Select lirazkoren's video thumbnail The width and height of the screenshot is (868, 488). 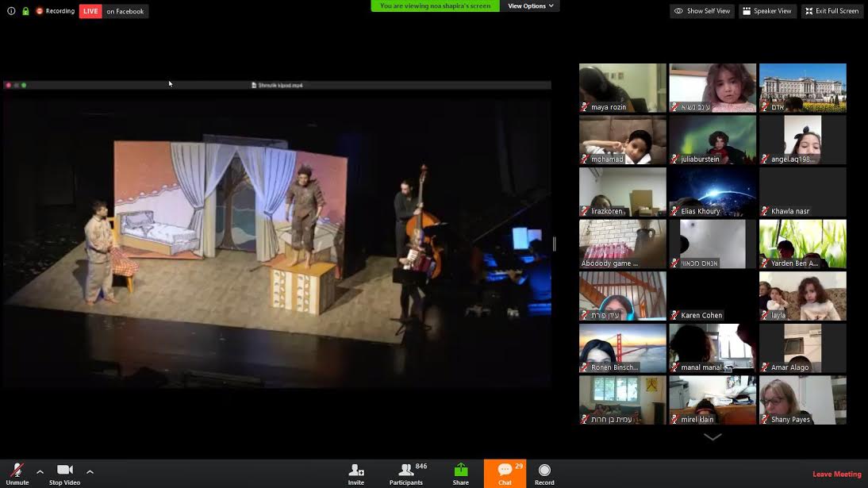623,192
